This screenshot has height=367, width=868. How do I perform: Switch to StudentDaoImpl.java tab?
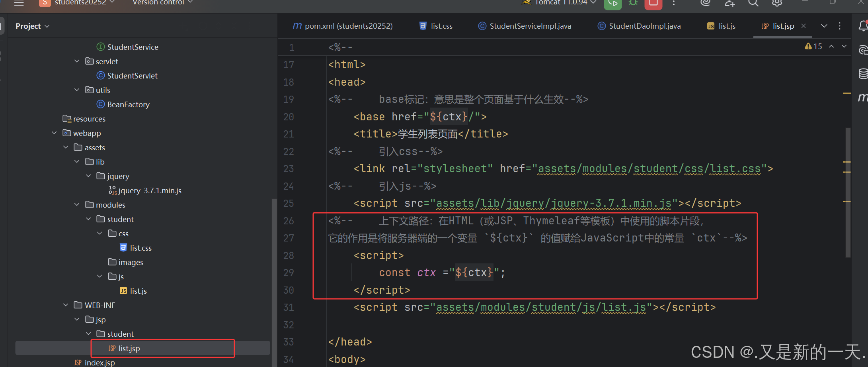point(639,26)
